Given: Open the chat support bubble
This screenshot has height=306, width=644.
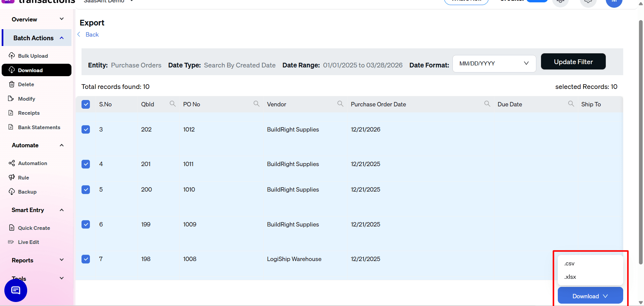Looking at the screenshot, I should tap(15, 291).
